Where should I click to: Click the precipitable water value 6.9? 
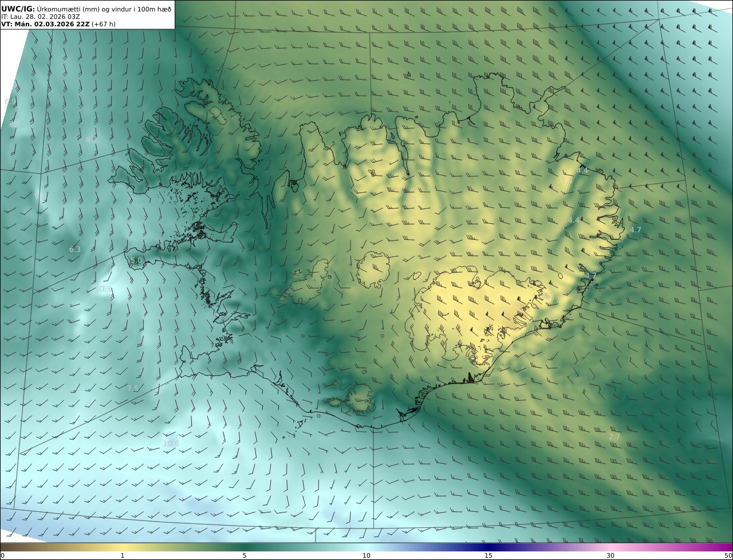pos(10,101)
